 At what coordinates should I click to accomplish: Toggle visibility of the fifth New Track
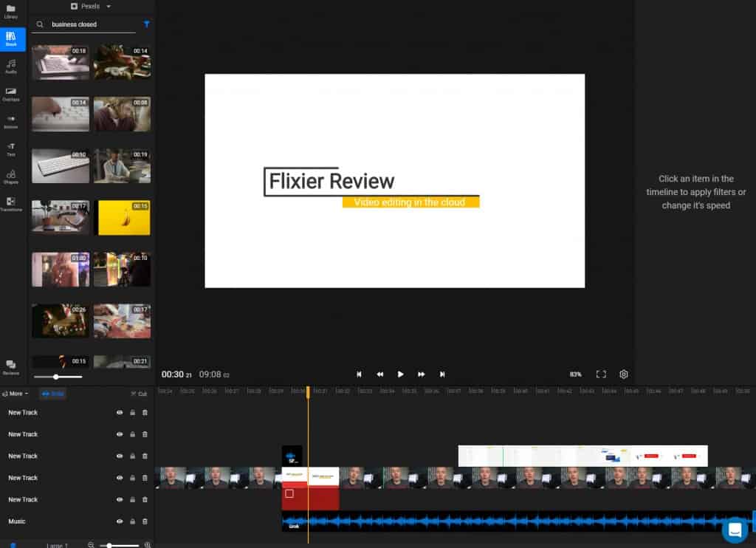coord(120,500)
